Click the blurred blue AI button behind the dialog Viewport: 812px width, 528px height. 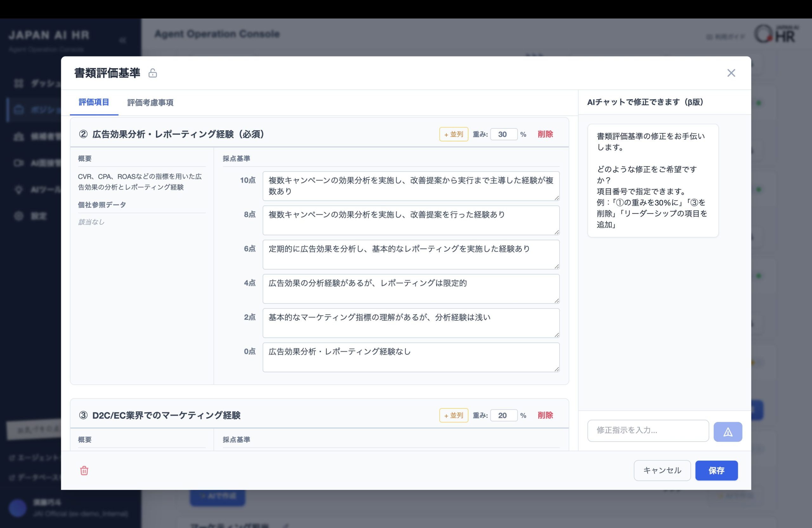tap(217, 496)
